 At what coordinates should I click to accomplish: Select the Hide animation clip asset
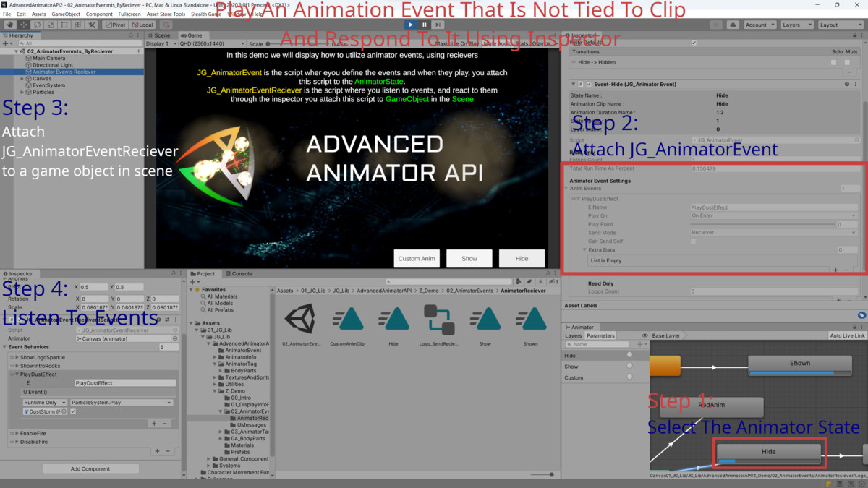[x=393, y=325]
